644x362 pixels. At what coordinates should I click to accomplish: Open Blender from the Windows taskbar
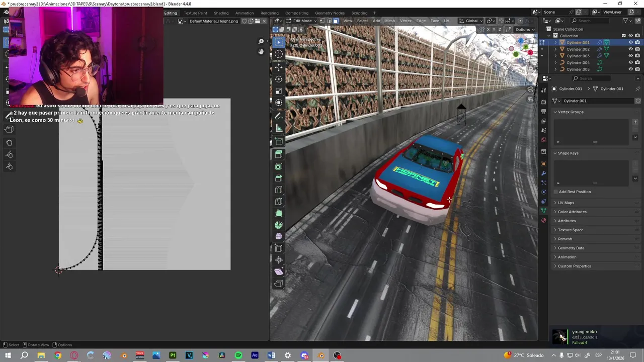(321, 355)
